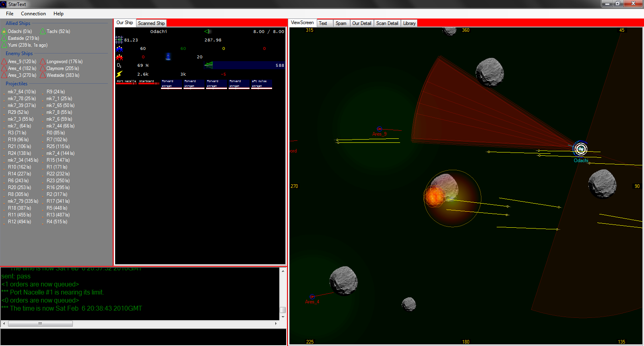Click the O2 oxygen level icon
Screen dimensions: 644x346
119,65
